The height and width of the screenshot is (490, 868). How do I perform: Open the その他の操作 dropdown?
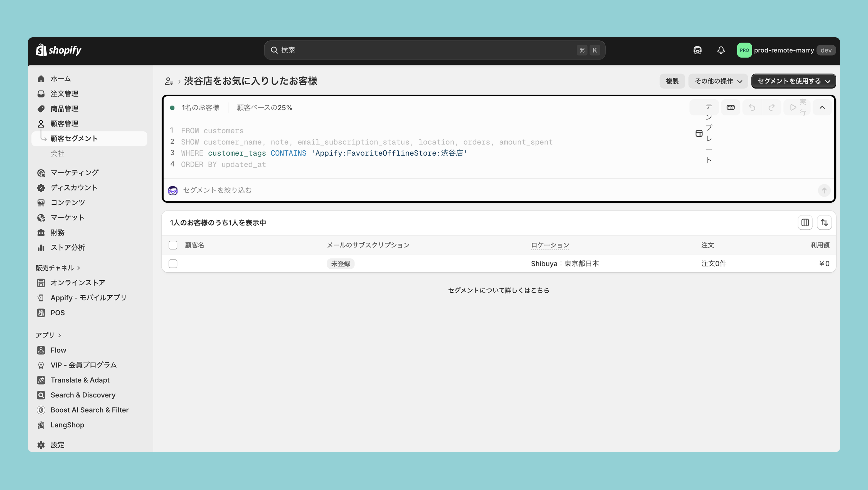tap(718, 81)
